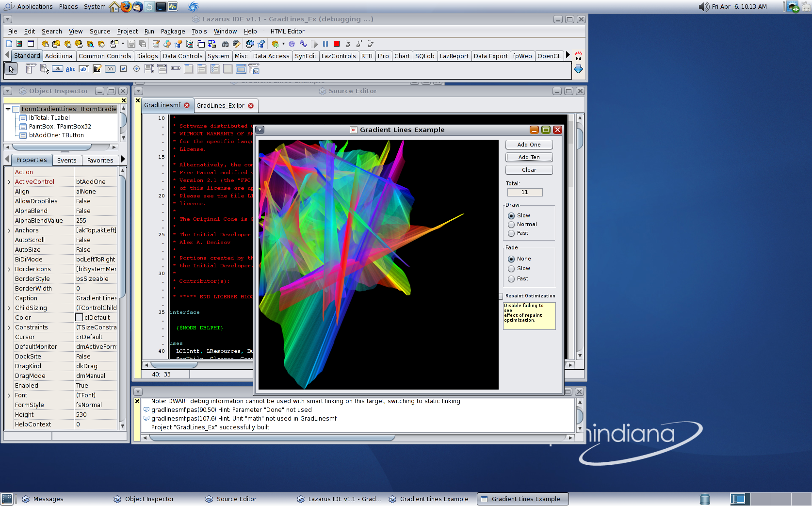
Task: Choose the TActionList component icon
Action: 254,69
